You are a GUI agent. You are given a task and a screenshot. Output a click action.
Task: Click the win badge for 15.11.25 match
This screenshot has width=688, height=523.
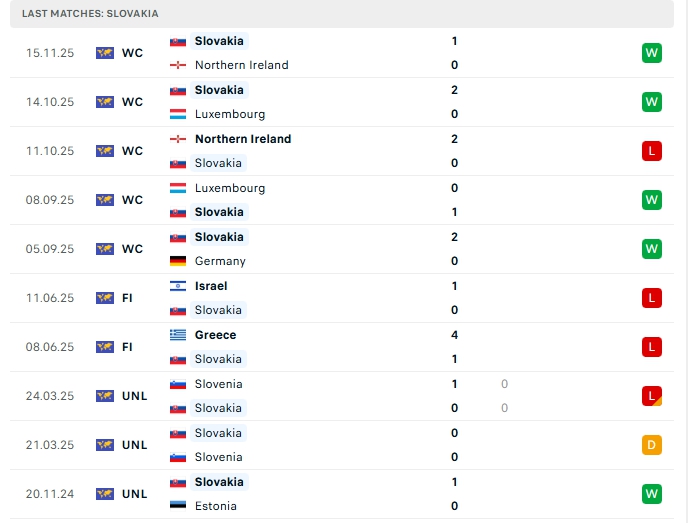[652, 53]
